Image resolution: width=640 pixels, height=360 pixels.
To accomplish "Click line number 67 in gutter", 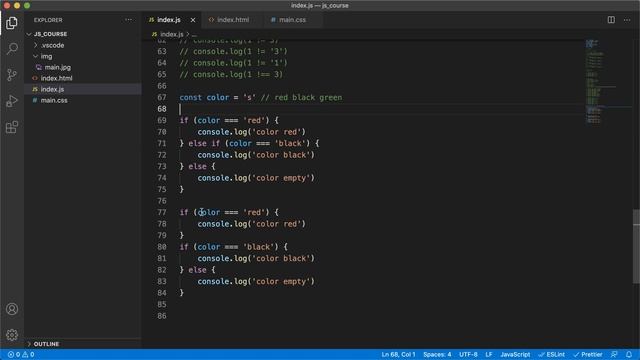I will pyautogui.click(x=162, y=97).
